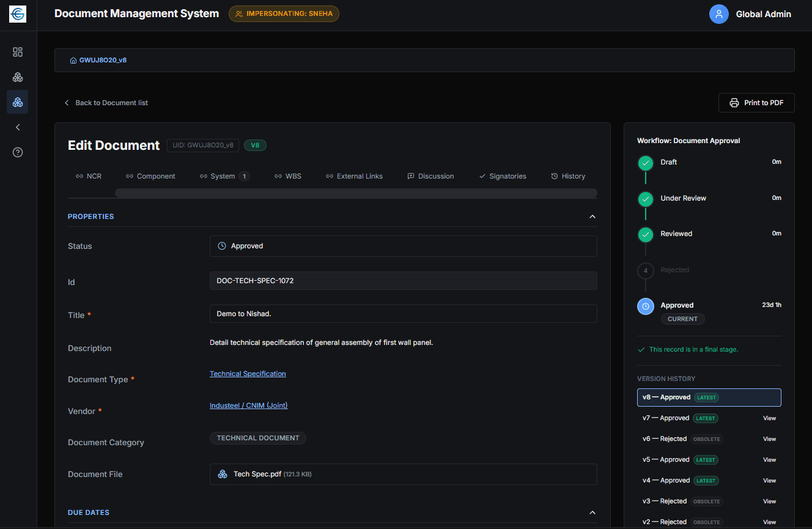Viewport: 812px width, 529px height.
Task: Click the company logo in top corner
Action: tap(18, 14)
